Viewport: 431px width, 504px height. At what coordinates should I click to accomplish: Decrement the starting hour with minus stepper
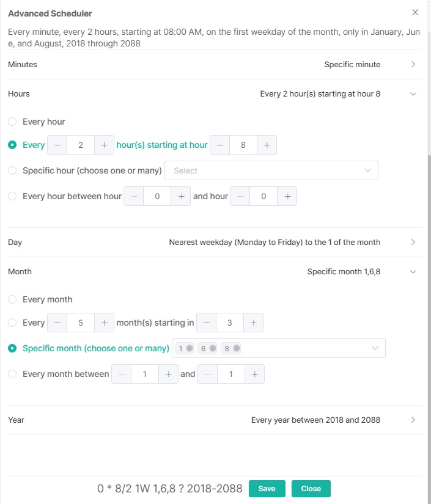(219, 145)
